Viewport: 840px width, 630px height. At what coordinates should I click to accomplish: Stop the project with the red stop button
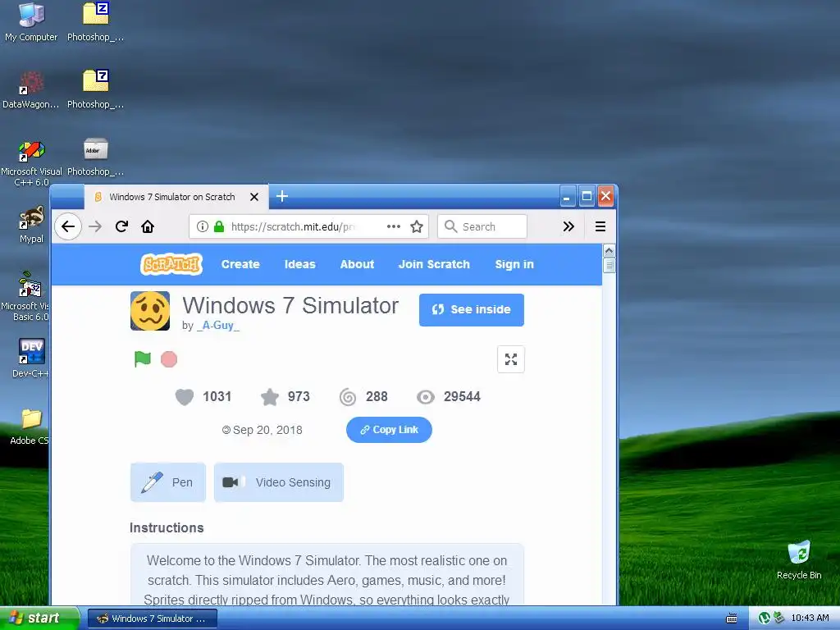pos(169,359)
